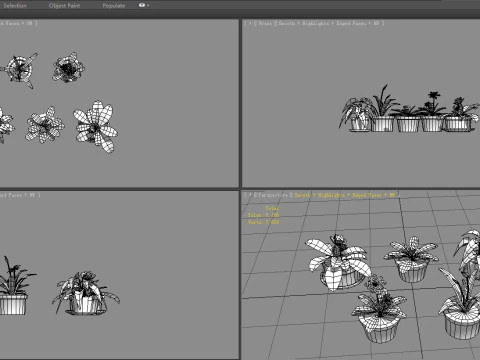Toggle the ribbon display mode icon
Image resolution: width=480 pixels, height=360 pixels.
(142, 5)
